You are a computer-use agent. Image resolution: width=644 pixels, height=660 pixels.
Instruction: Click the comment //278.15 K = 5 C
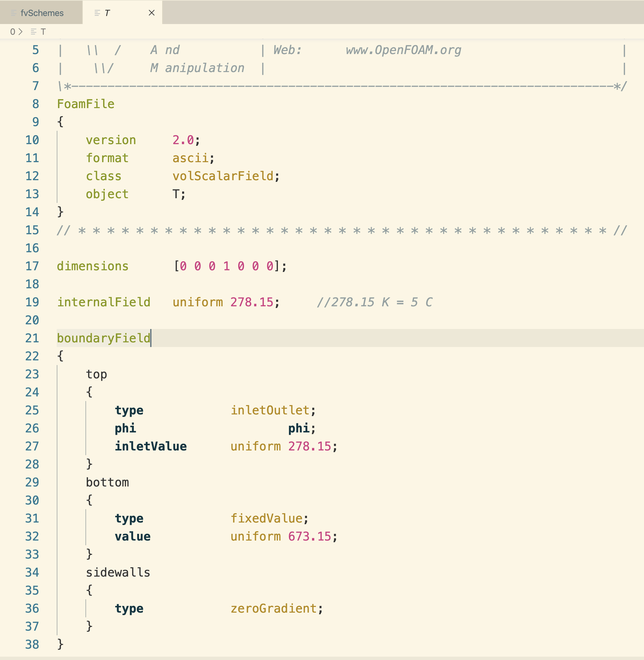coord(375,302)
